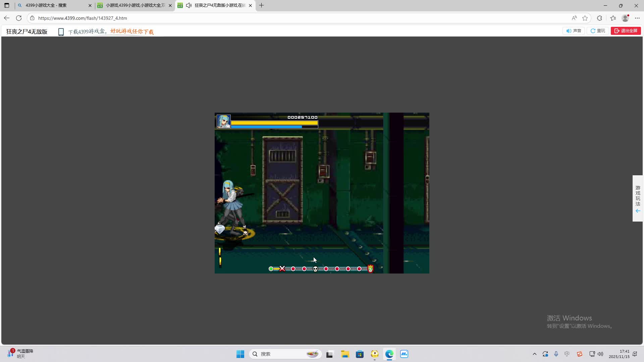This screenshot has width=644, height=362.
Task: Click the skull marker on the stage progress bar
Action: (x=315, y=269)
